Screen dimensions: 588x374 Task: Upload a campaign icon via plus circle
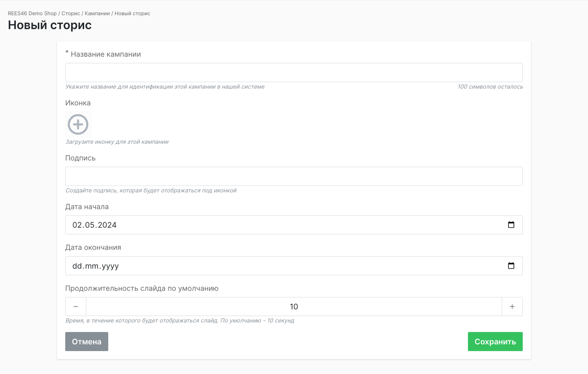[78, 124]
